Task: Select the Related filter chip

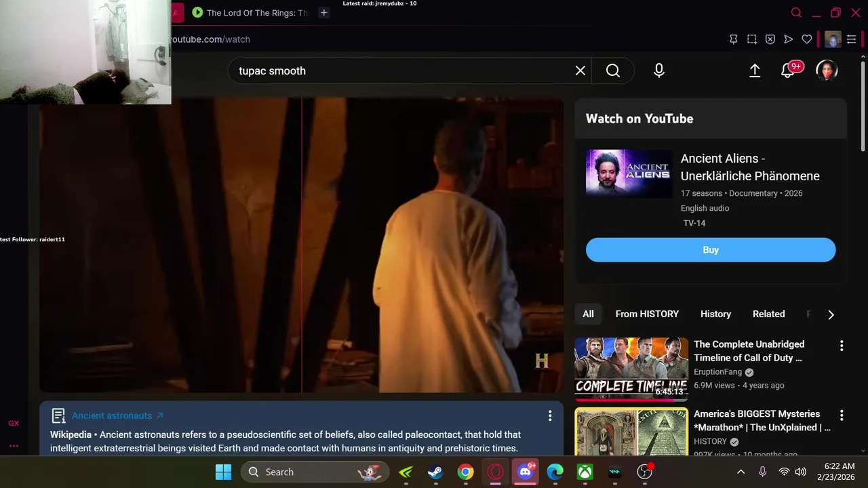Action: pos(768,314)
